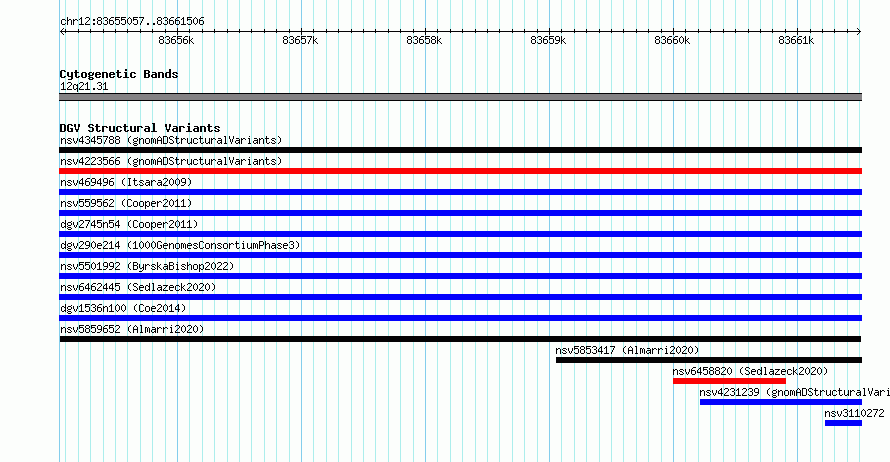890x462 pixels.
Task: Open variant nsv5853417 (Almarri2020)
Action: [x=627, y=350]
